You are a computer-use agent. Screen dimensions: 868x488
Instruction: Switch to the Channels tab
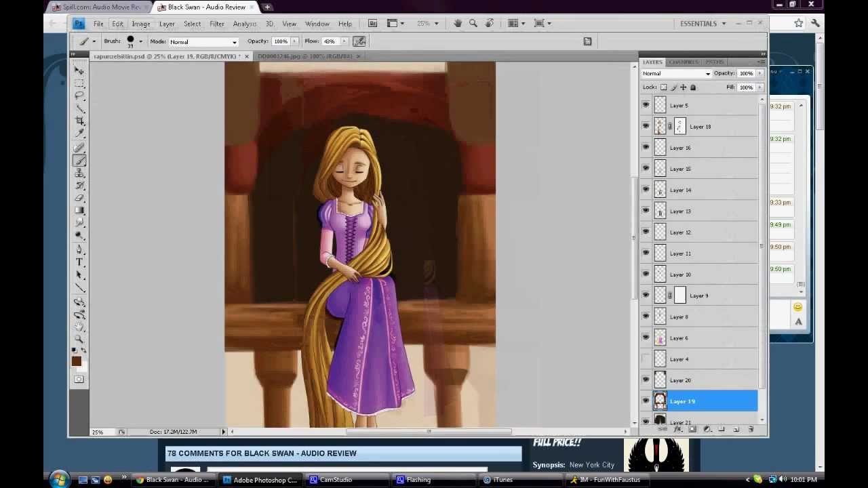684,62
